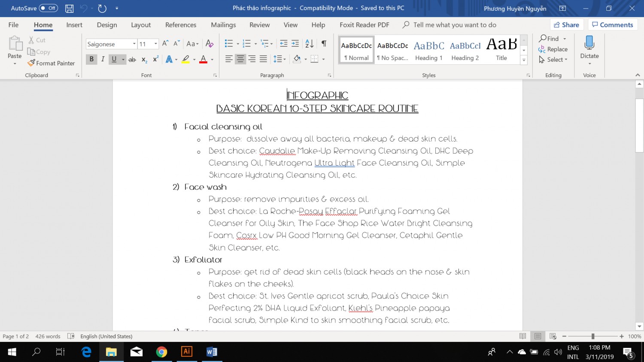Apply subscript formatting
The width and height of the screenshot is (644, 362).
tap(144, 59)
